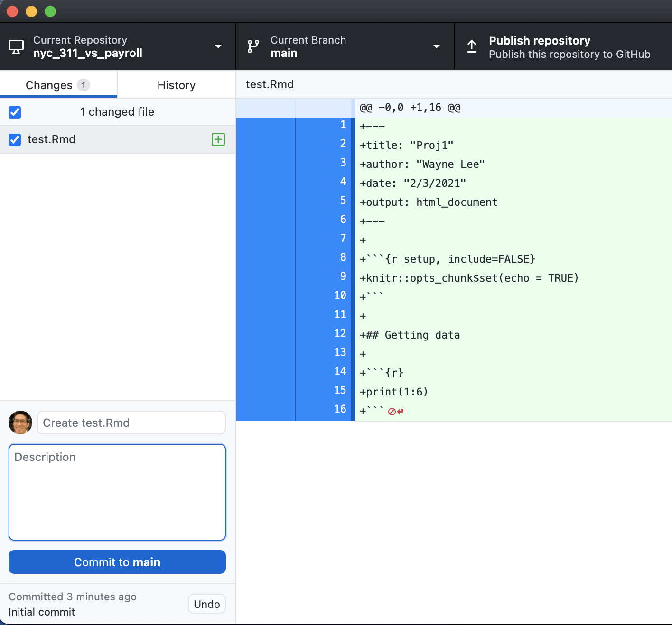This screenshot has height=625, width=672.
Task: Undo the Initial commit
Action: [207, 604]
